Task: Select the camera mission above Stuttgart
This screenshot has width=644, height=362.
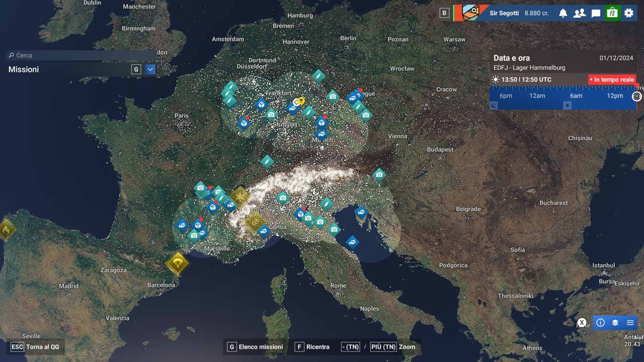Action: click(271, 114)
